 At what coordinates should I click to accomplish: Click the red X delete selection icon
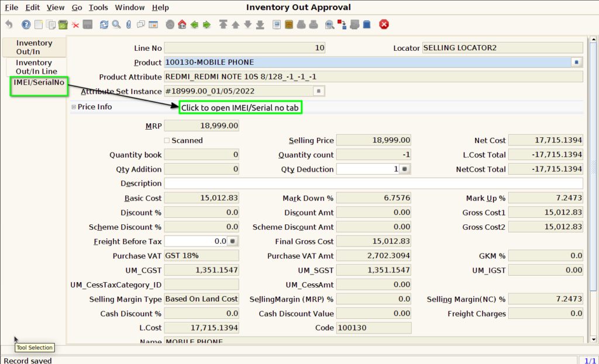point(75,25)
